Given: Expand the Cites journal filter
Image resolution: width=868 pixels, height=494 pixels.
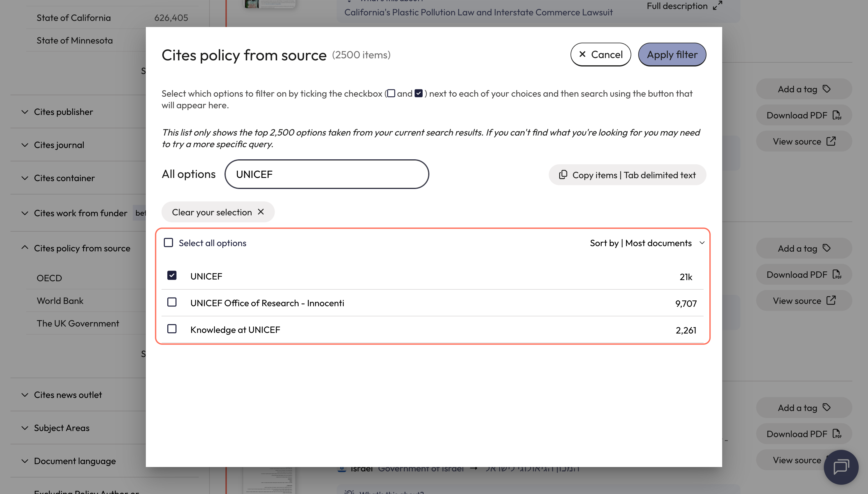Looking at the screenshot, I should click(25, 145).
